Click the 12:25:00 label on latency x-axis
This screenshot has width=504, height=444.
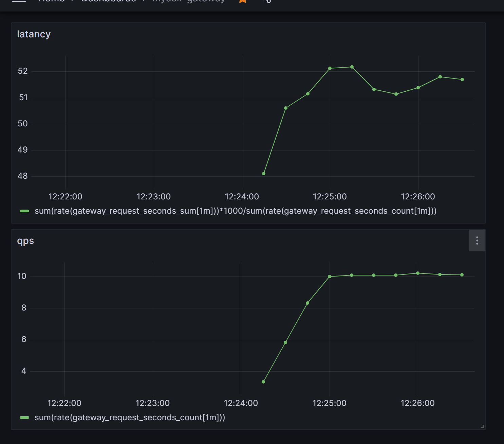coord(330,197)
